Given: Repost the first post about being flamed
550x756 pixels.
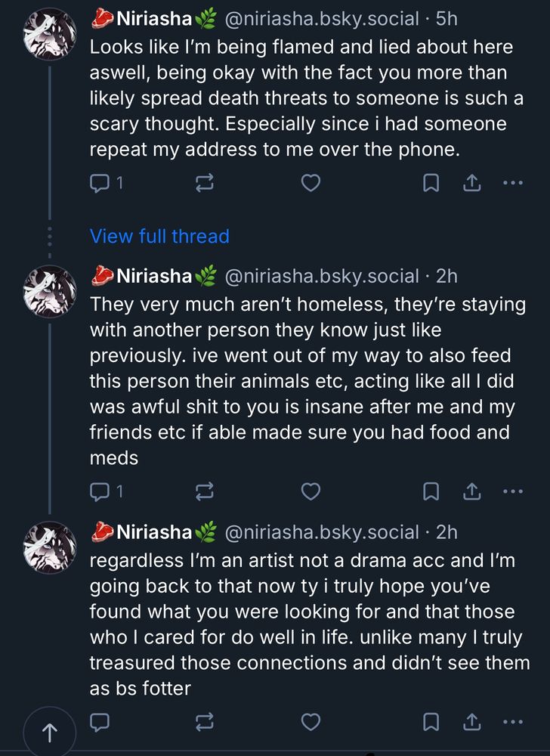Looking at the screenshot, I should (x=205, y=182).
